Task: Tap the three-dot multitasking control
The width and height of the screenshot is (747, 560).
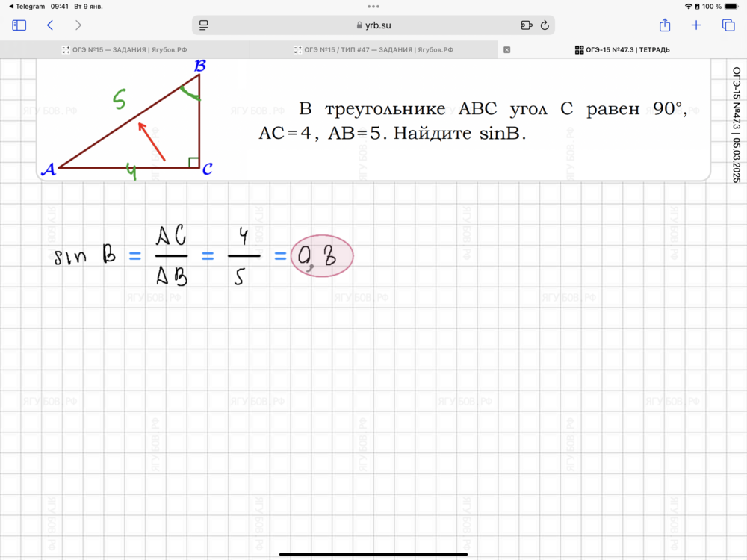Action: pyautogui.click(x=373, y=6)
